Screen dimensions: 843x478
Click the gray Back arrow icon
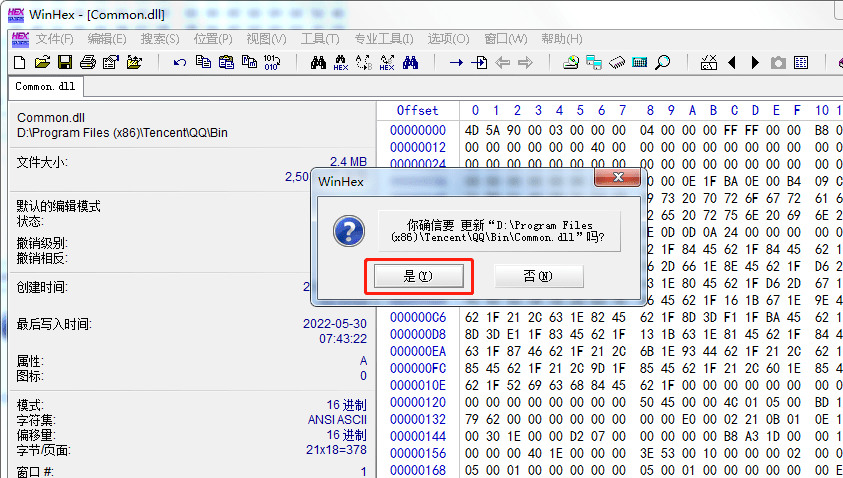(502, 63)
